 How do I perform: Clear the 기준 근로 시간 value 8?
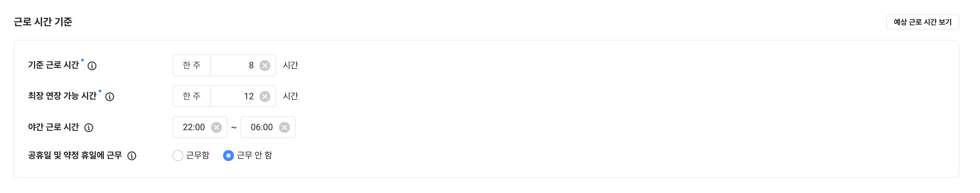(x=265, y=66)
